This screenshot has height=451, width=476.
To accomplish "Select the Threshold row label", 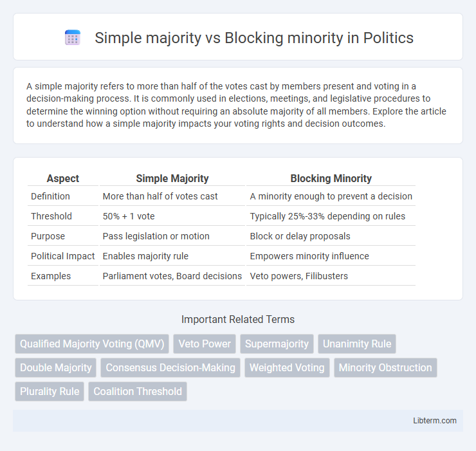I will pyautogui.click(x=51, y=216).
